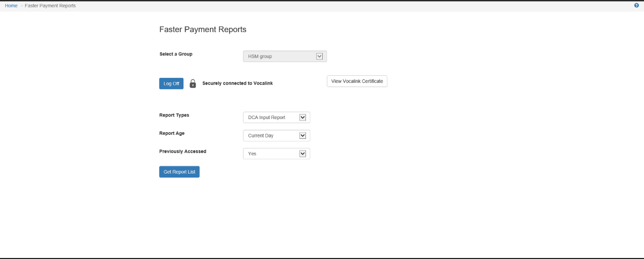Click View Vocalink Certificate button

[x=357, y=81]
